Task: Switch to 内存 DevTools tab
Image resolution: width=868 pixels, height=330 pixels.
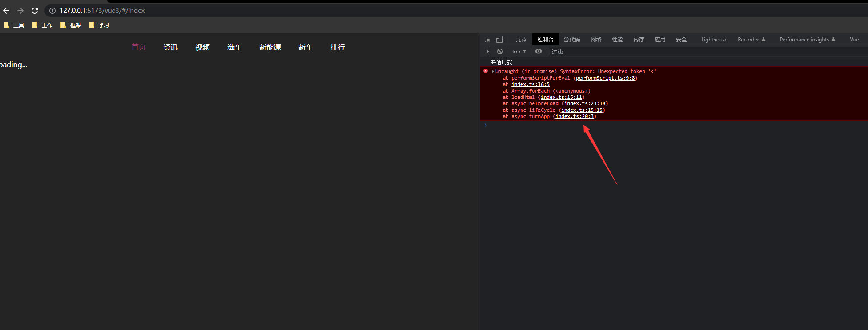Action: coord(639,40)
